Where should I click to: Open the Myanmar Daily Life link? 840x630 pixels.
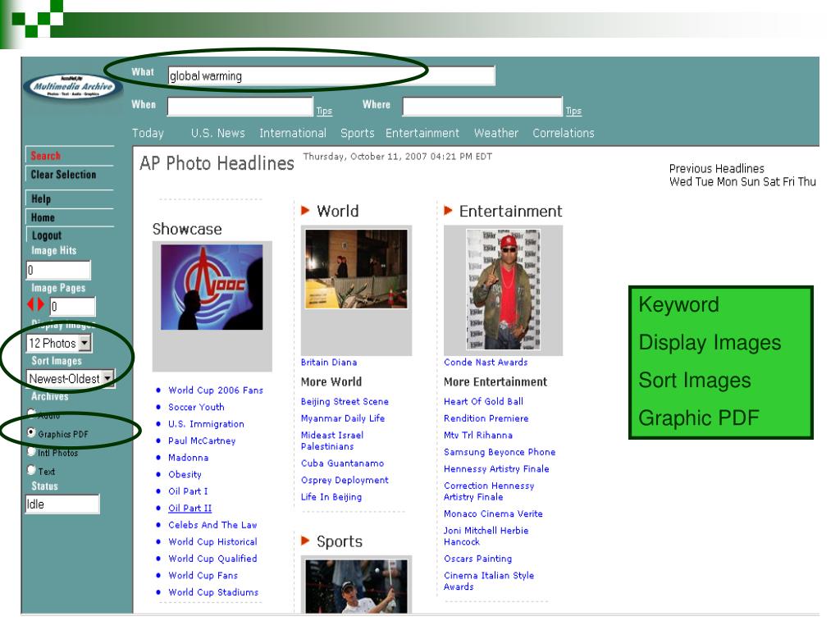click(342, 418)
